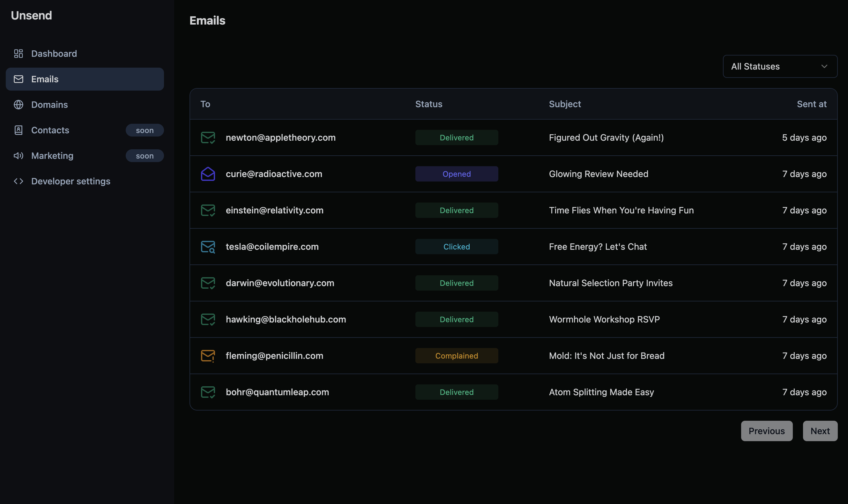The image size is (848, 504).
Task: Navigate to Domains page
Action: click(49, 105)
